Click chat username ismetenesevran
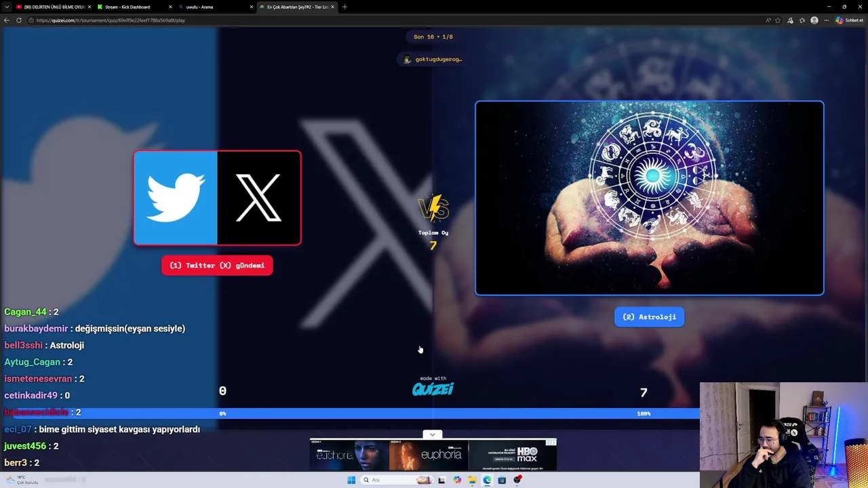This screenshot has height=488, width=868. [38, 379]
